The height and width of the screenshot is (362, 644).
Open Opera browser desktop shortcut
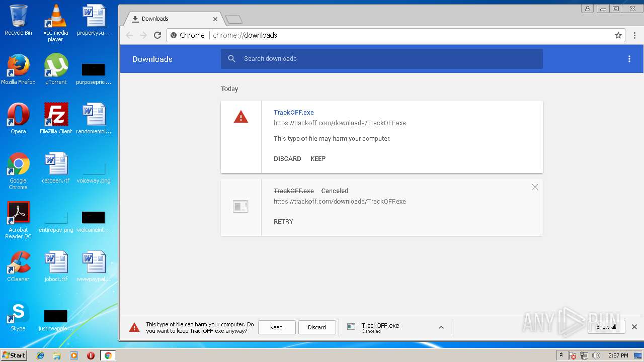point(18,119)
